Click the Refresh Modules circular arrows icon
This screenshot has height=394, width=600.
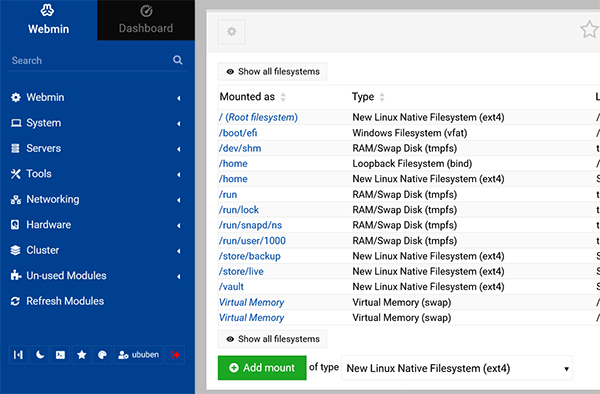click(15, 301)
